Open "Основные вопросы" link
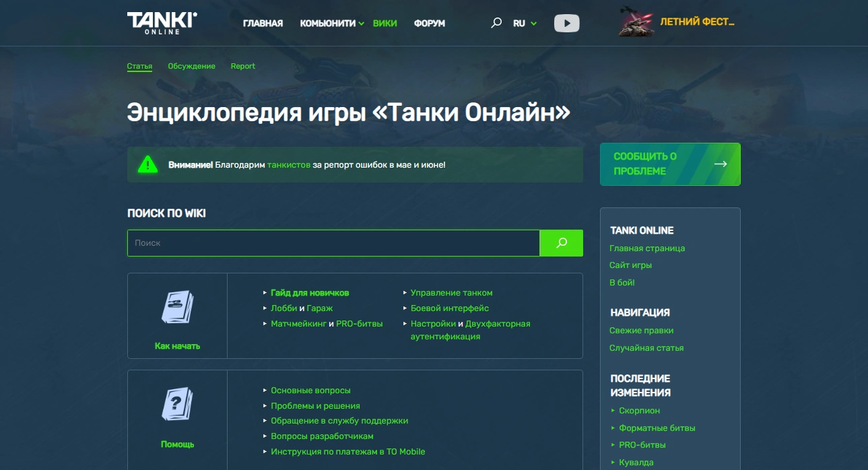Viewport: 868px width, 470px height. 310,391
